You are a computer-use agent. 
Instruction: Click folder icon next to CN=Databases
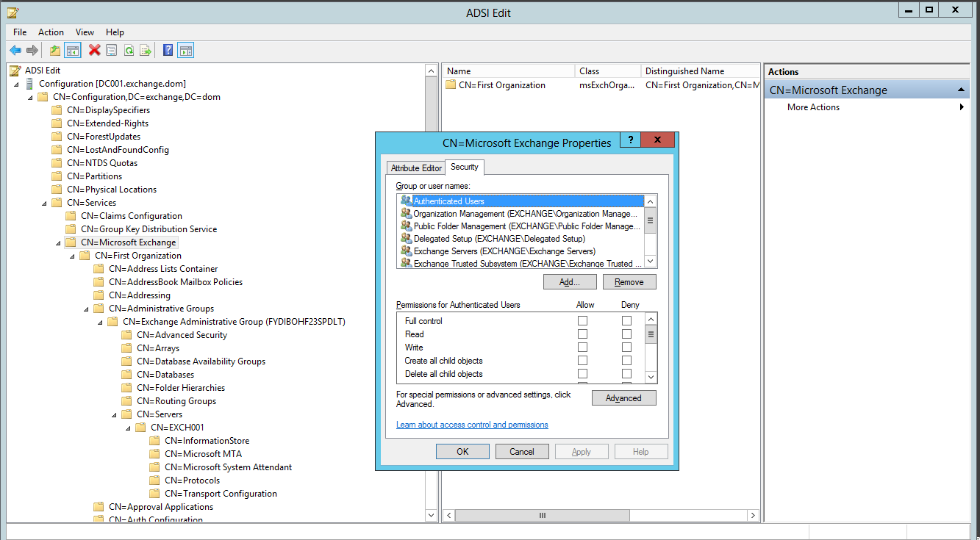[126, 375]
